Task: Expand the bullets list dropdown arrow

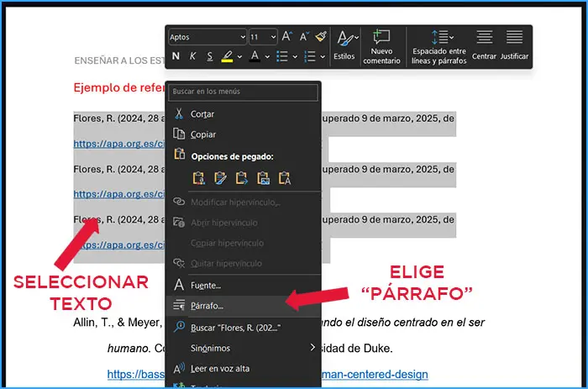Action: coord(295,57)
